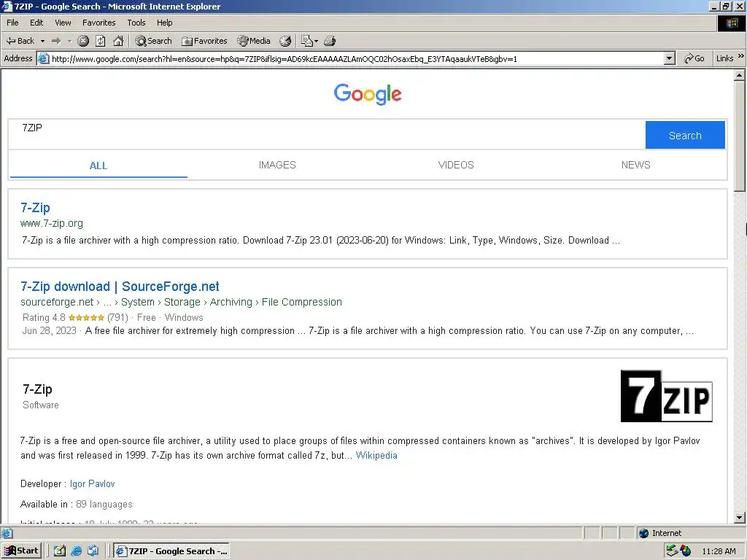Image resolution: width=747 pixels, height=560 pixels.
Task: Open the Start menu
Action: tap(21, 551)
